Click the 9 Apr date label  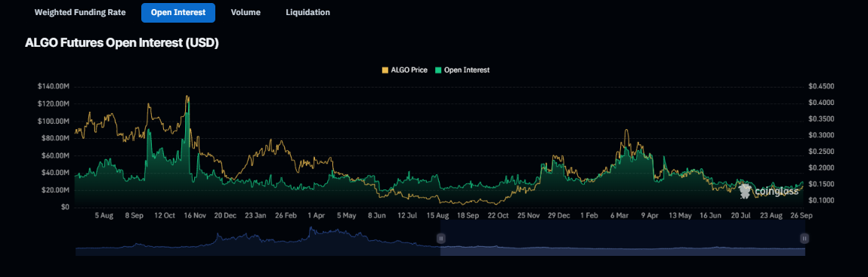650,216
